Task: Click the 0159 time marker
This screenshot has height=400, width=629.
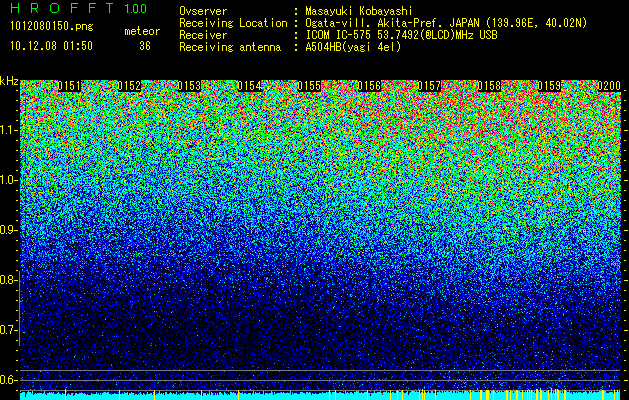Action: click(x=549, y=86)
